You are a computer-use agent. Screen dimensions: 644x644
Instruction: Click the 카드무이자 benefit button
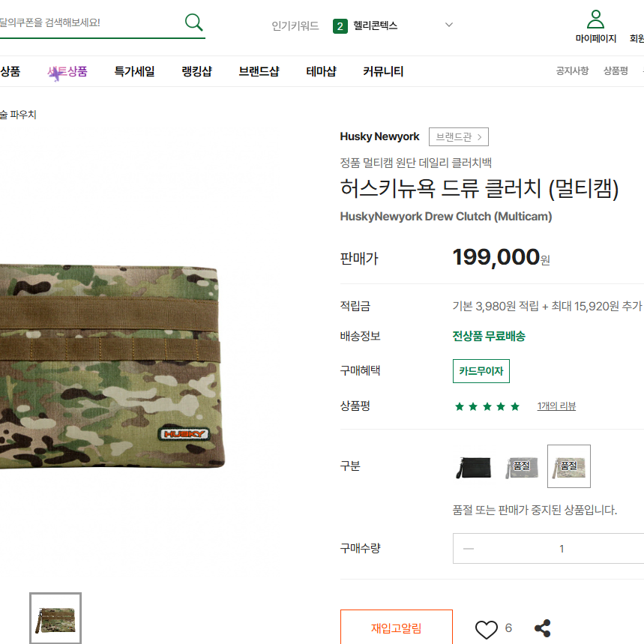coord(481,371)
